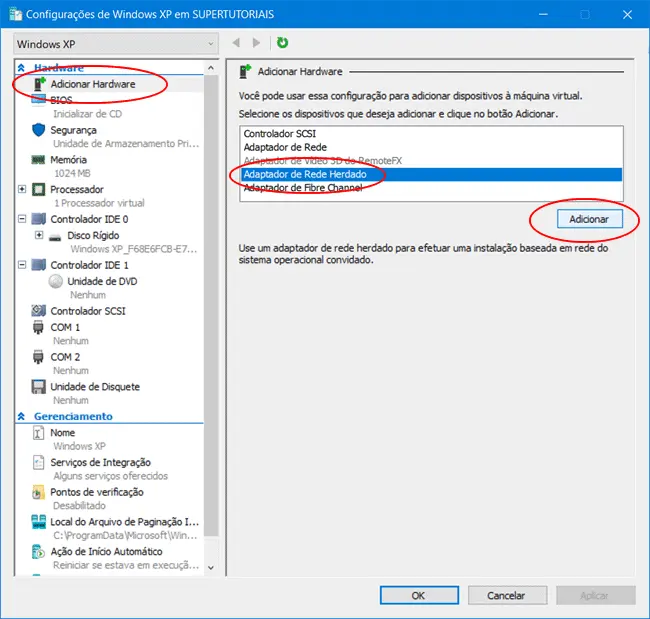
Task: Select Adaptador de Rede Herdado list item
Action: (431, 174)
